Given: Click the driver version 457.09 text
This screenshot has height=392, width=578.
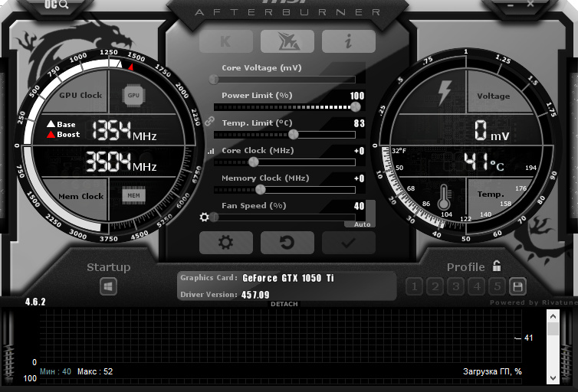Looking at the screenshot, I should 255,295.
